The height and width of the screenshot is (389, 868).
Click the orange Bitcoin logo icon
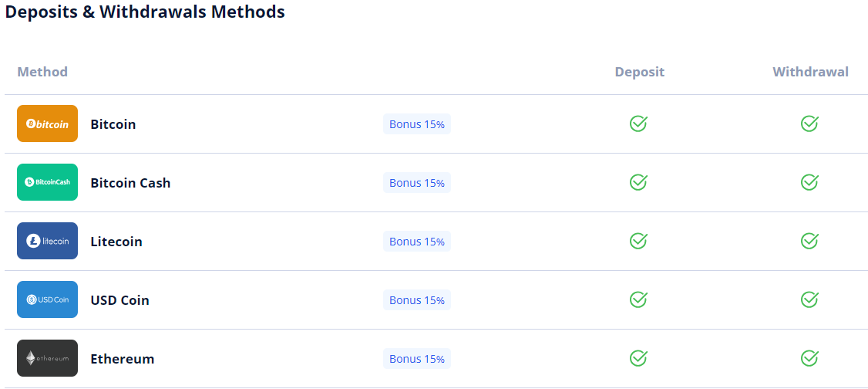click(x=48, y=123)
